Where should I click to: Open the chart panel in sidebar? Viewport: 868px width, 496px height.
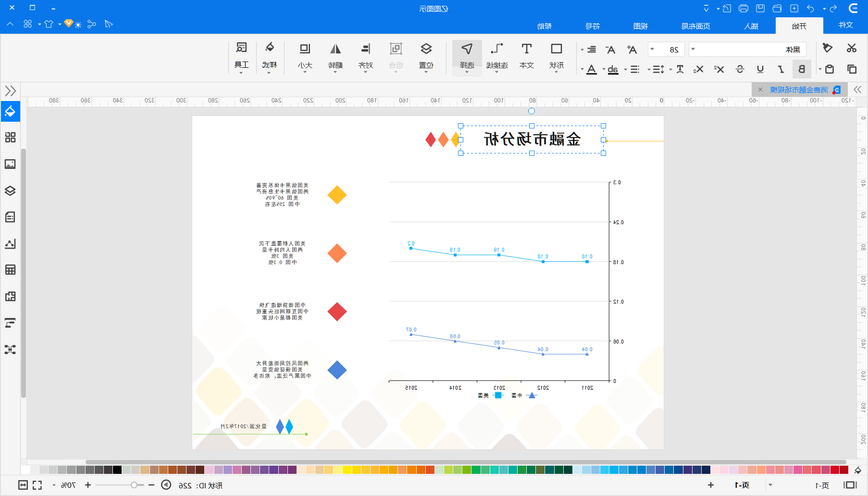pyautogui.click(x=10, y=243)
